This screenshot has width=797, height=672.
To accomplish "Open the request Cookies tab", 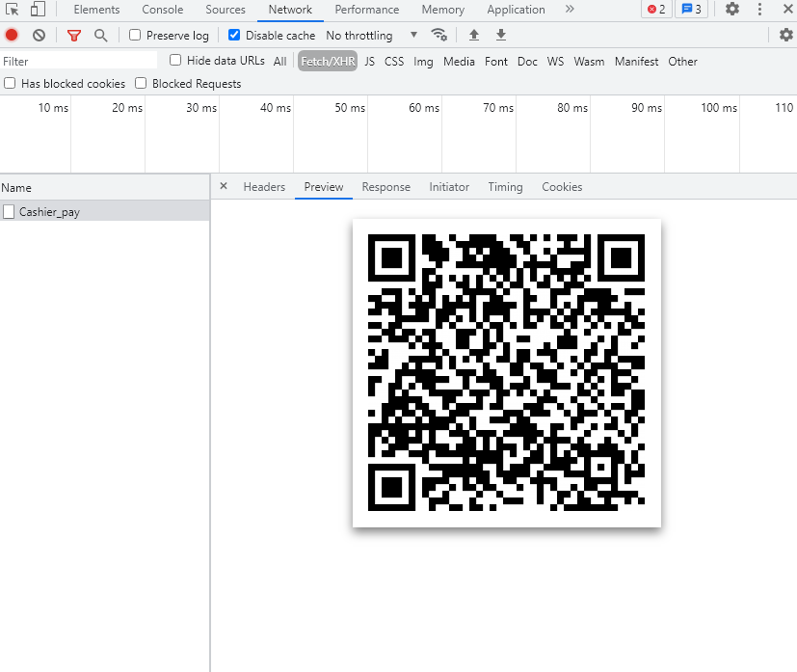I will coord(562,186).
